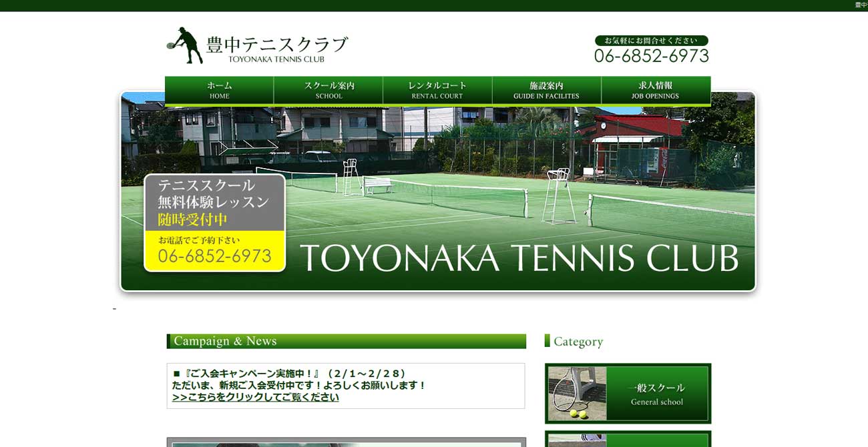The width and height of the screenshot is (868, 447).
Task: Open the ホーム HOME menu item
Action: 219,90
